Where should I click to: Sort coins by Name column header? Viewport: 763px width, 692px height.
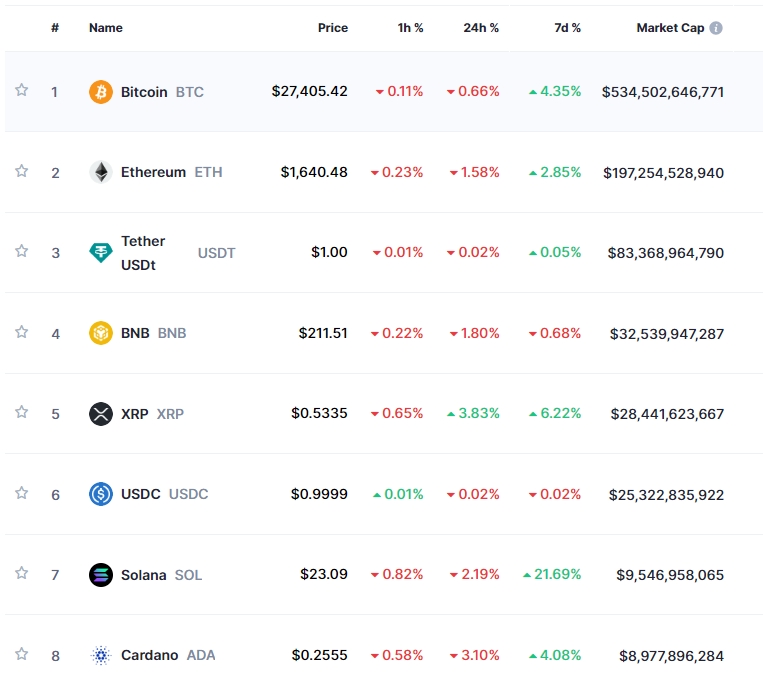105,28
